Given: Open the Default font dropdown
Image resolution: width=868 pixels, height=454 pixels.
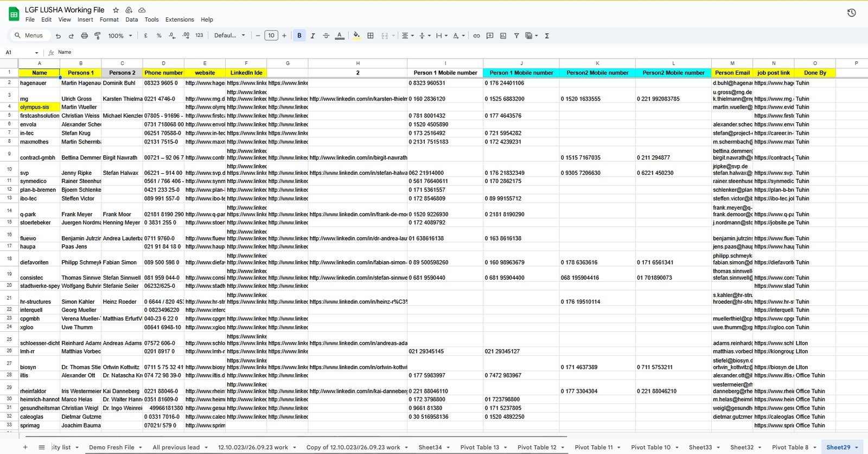Looking at the screenshot, I should (229, 36).
